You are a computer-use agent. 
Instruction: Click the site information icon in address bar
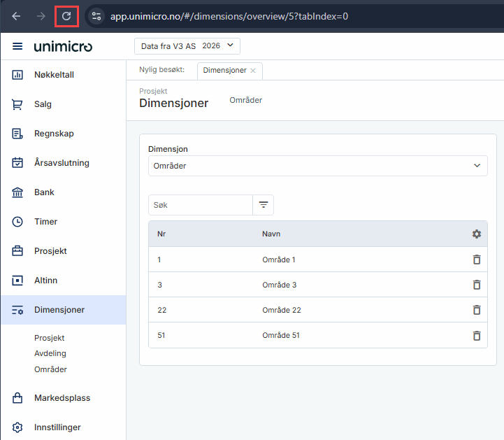click(96, 15)
